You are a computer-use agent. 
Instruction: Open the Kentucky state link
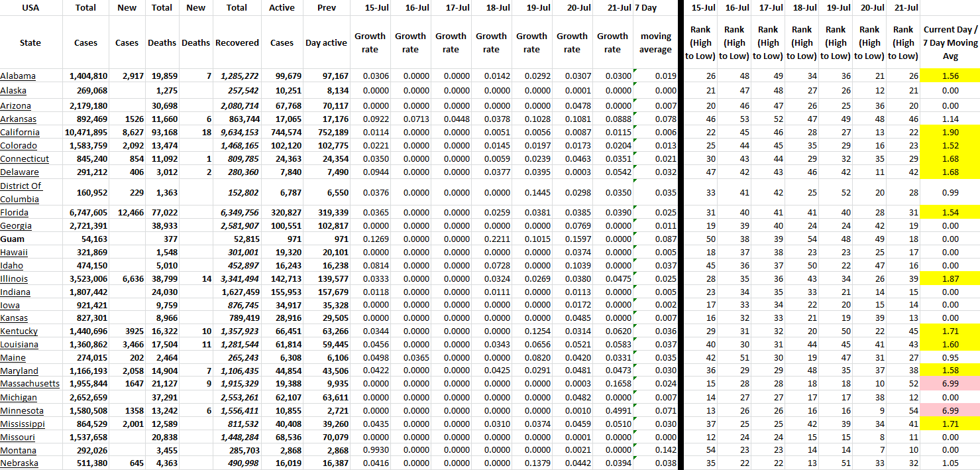coord(19,331)
